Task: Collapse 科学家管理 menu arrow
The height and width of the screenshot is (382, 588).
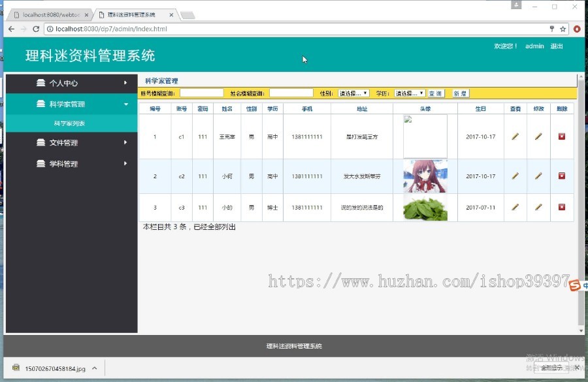Action: click(x=126, y=104)
